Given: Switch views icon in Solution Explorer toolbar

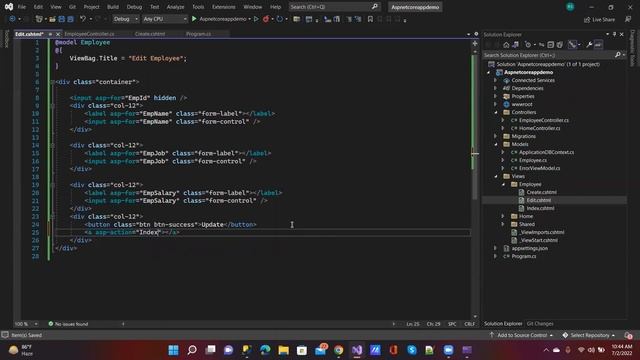Looking at the screenshot, I should click(x=516, y=44).
